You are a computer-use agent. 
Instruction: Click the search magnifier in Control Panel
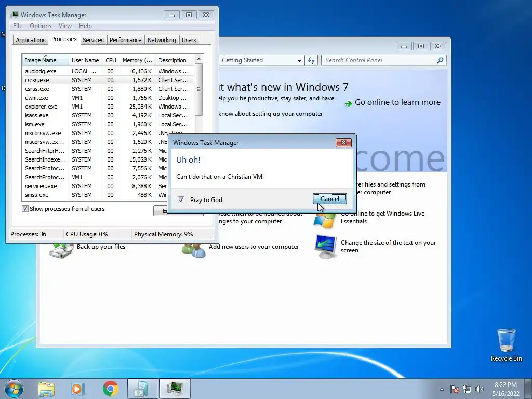440,60
